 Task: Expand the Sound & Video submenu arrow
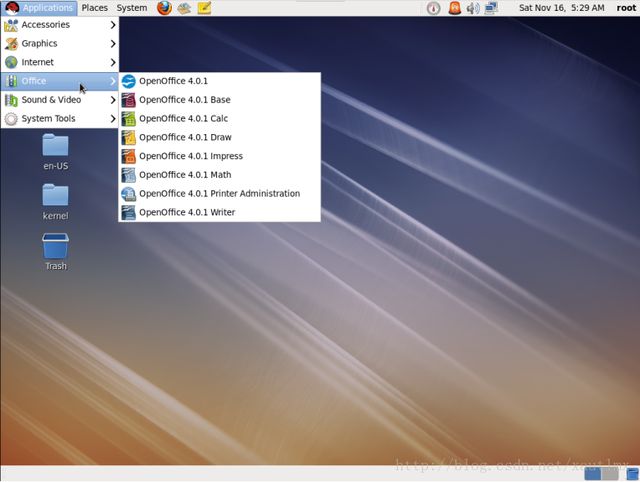113,100
